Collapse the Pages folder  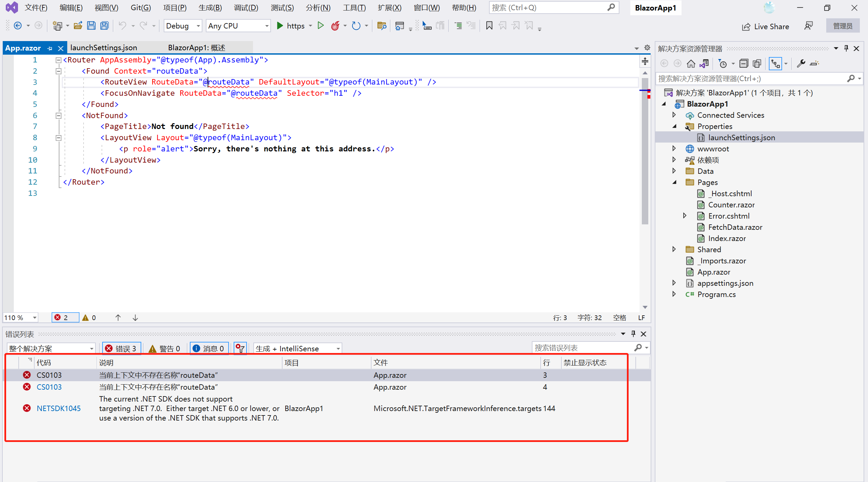click(674, 182)
